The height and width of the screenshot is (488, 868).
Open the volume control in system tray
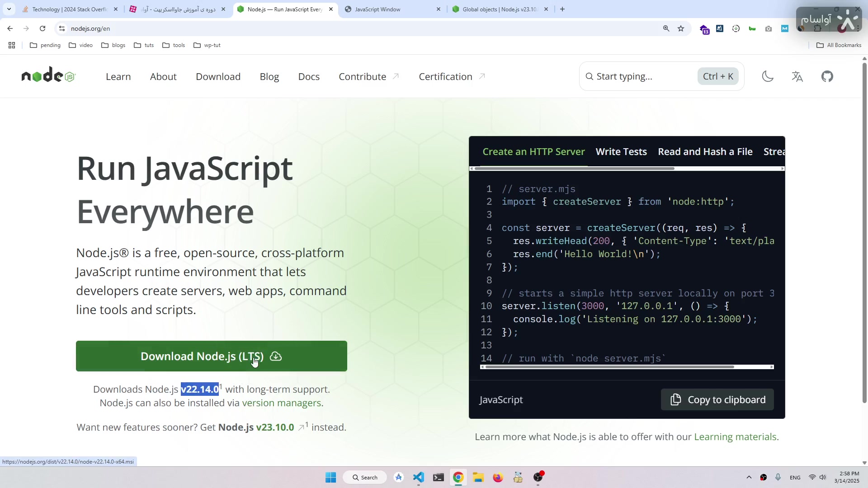tap(823, 477)
